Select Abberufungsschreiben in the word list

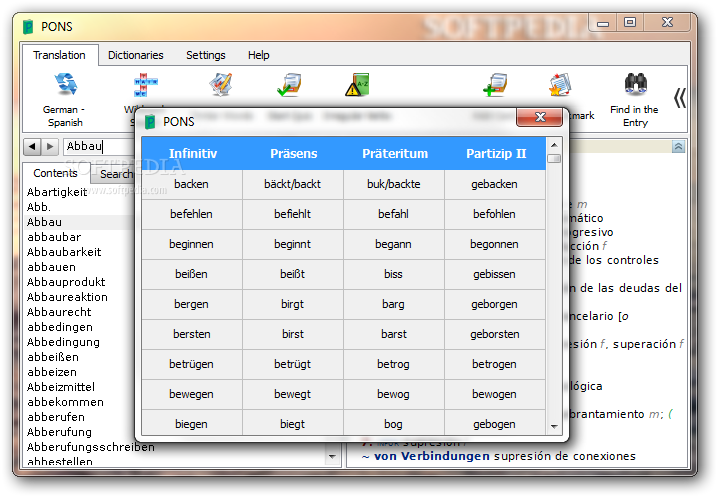click(90, 447)
